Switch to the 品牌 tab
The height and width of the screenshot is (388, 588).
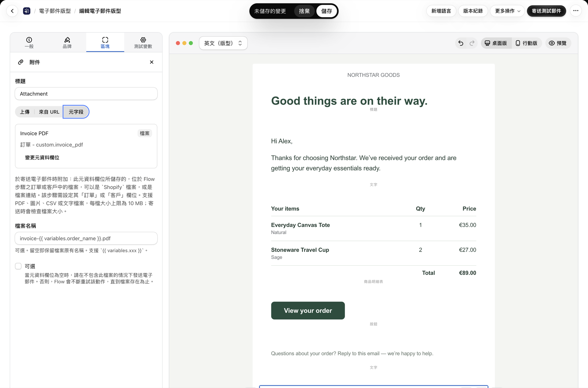[x=67, y=43]
